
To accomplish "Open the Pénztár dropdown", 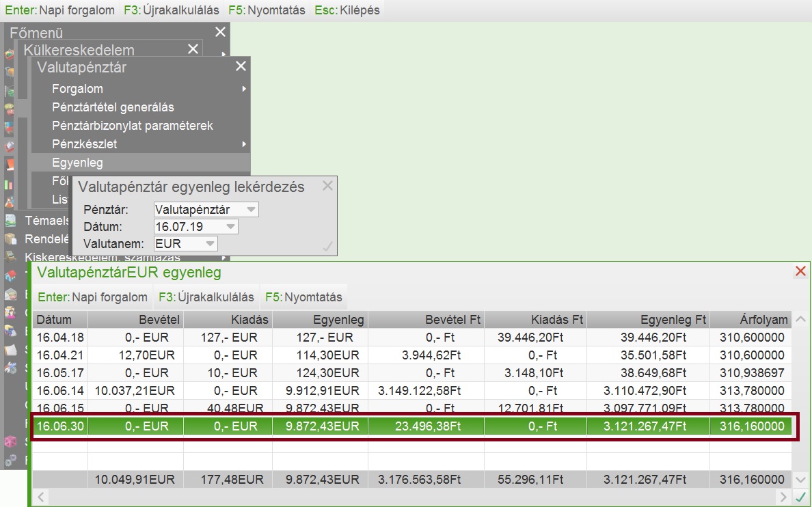I will coord(251,210).
